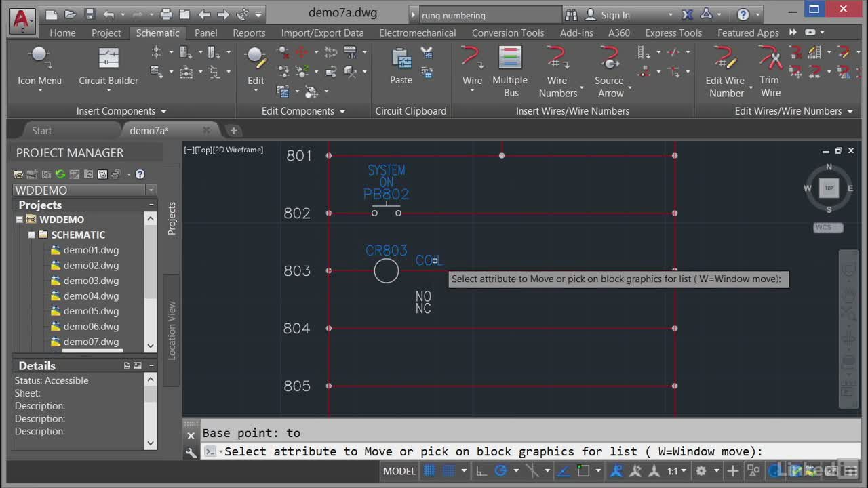Click the Help question mark icon
This screenshot has height=488, width=868.
click(743, 14)
